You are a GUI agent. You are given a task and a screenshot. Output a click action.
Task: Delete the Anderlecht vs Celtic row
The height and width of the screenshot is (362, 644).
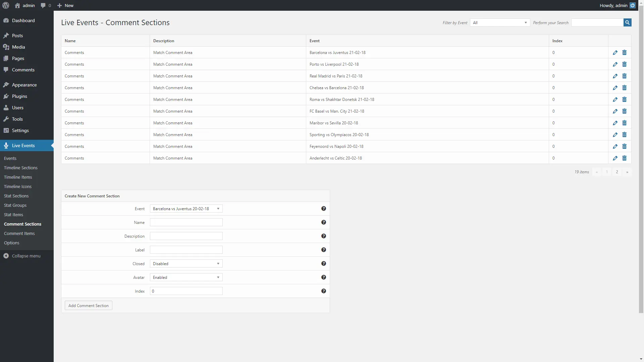[624, 158]
